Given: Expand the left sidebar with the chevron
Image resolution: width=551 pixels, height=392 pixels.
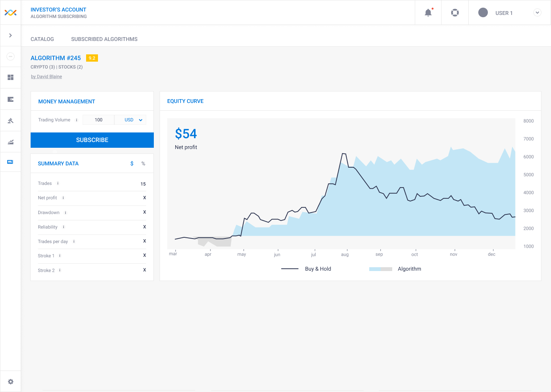Looking at the screenshot, I should coord(10,35).
